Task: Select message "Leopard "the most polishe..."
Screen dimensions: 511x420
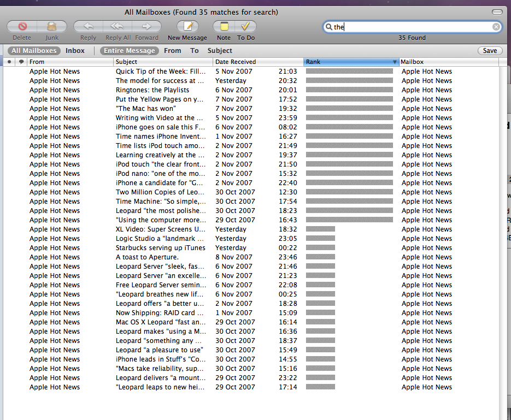Action: 251,211
